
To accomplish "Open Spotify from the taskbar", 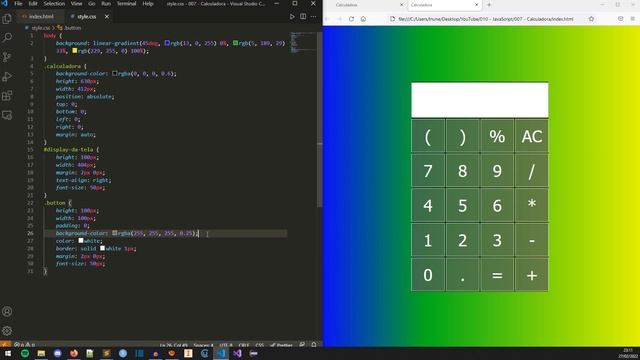I will click(x=25, y=353).
